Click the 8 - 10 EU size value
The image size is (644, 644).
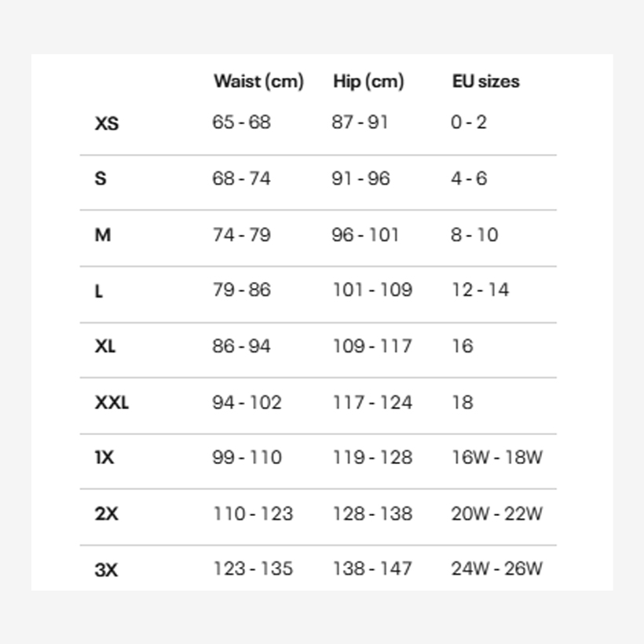coord(474,234)
